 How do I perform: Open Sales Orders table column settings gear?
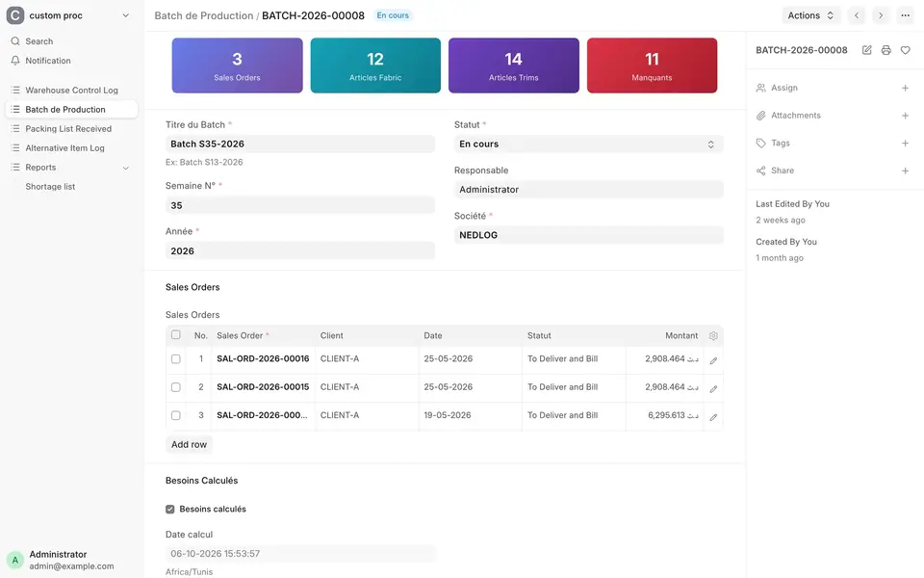click(x=713, y=335)
